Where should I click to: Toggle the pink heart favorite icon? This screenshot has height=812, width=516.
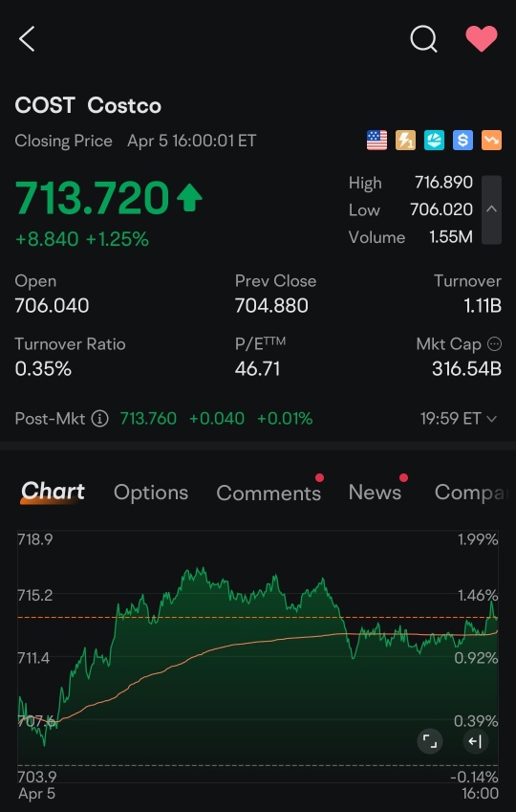(482, 38)
